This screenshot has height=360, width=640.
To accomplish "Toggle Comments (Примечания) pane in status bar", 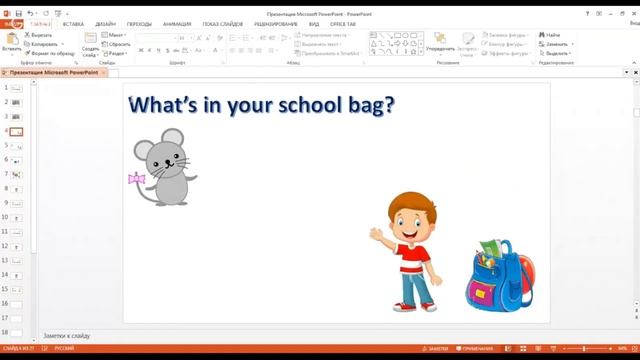I will click(x=475, y=349).
